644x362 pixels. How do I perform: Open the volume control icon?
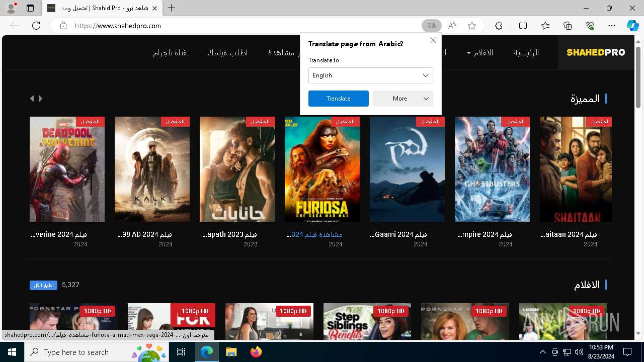579,352
